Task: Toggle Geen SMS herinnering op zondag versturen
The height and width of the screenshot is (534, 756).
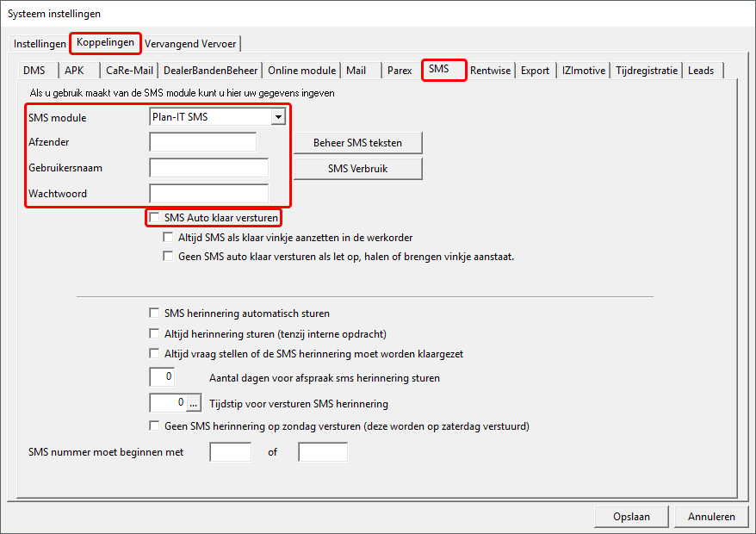Action: coord(155,425)
